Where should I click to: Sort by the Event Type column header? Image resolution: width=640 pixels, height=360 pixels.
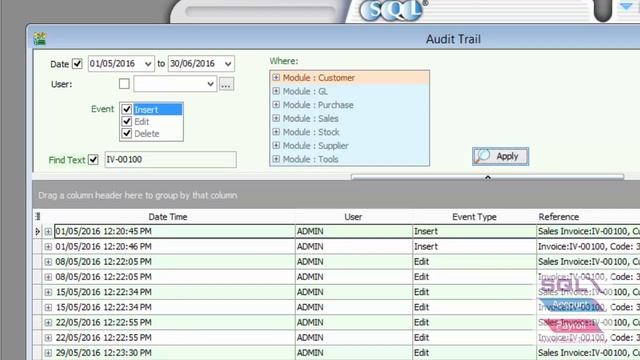click(x=474, y=217)
